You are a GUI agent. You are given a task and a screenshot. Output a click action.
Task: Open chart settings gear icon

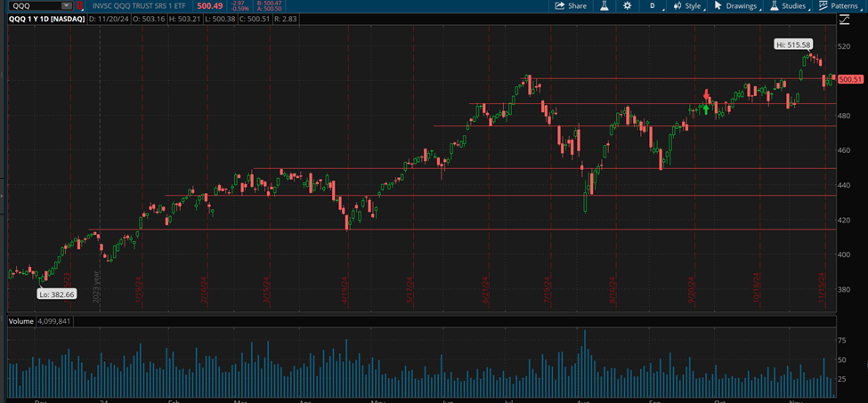click(628, 5)
